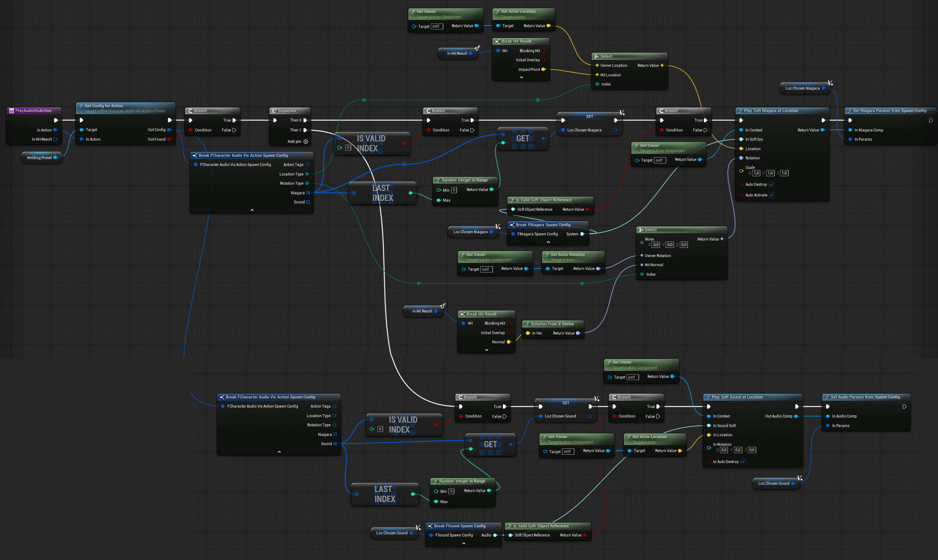Uncheck In Auto Destroy on Play Soft Sound node
The width and height of the screenshot is (938, 560).
pyautogui.click(x=743, y=462)
